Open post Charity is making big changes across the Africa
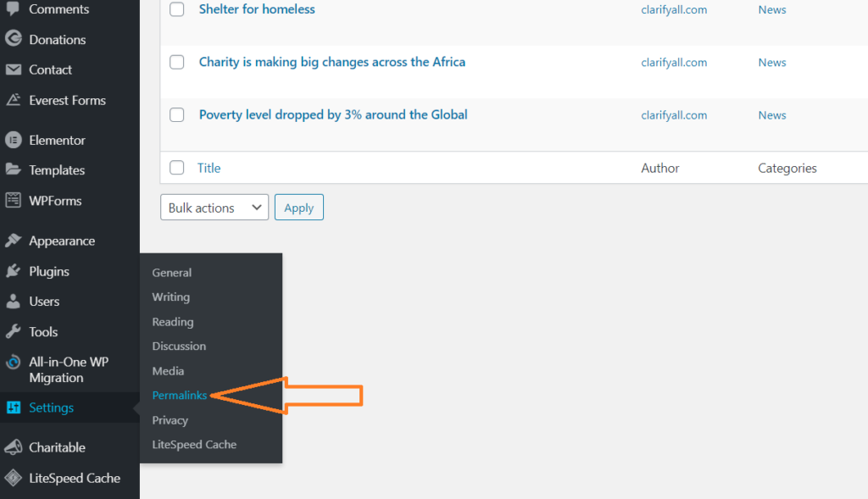The image size is (868, 499). coord(332,62)
